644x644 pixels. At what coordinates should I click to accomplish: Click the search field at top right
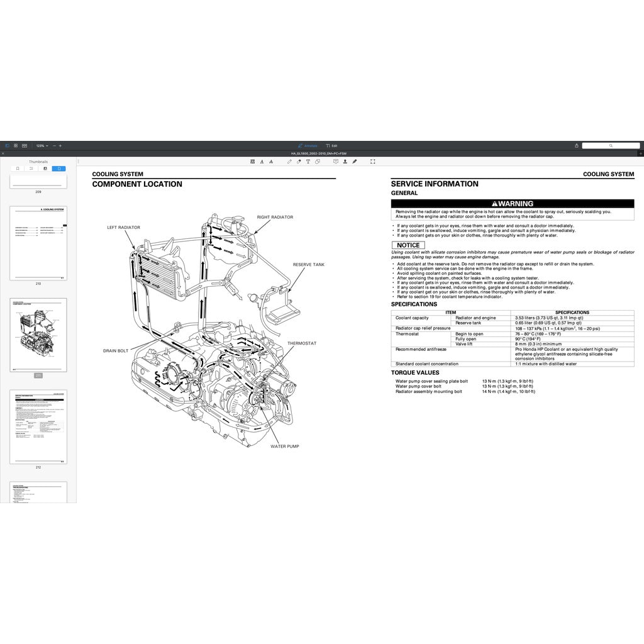(611, 145)
